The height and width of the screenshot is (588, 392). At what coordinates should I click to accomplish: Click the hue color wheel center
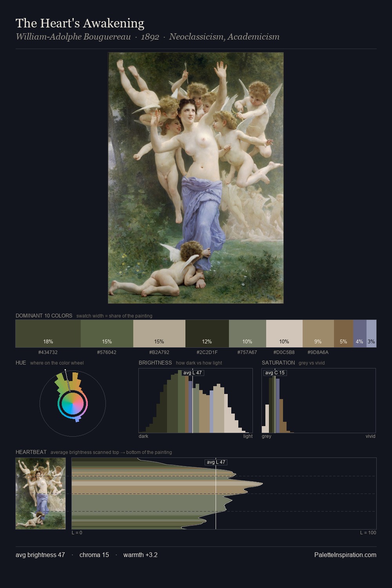pyautogui.click(x=73, y=403)
